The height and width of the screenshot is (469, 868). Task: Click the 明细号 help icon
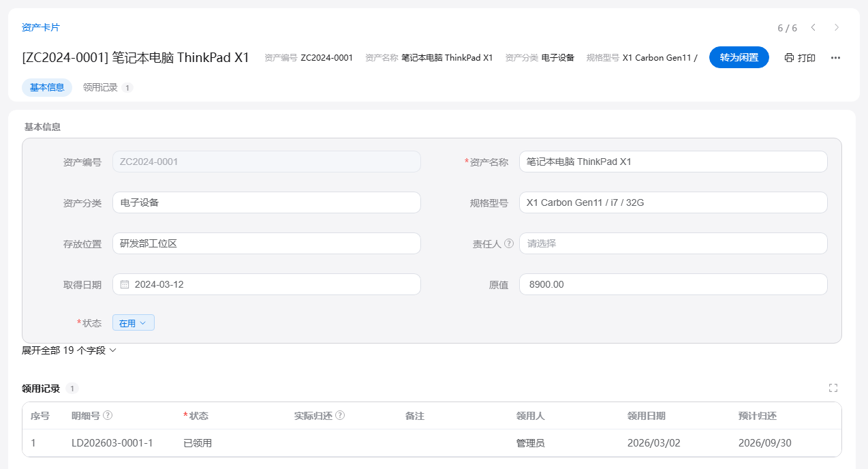[108, 415]
